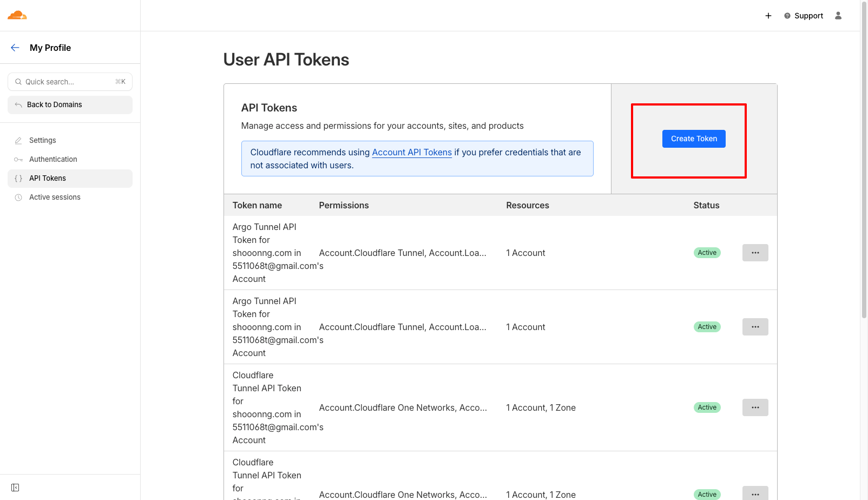This screenshot has height=500, width=868.
Task: Click Active status of second Argo Tunnel token
Action: [707, 327]
